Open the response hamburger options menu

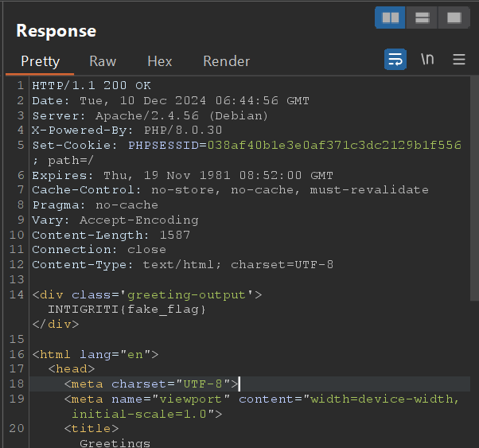point(459,60)
